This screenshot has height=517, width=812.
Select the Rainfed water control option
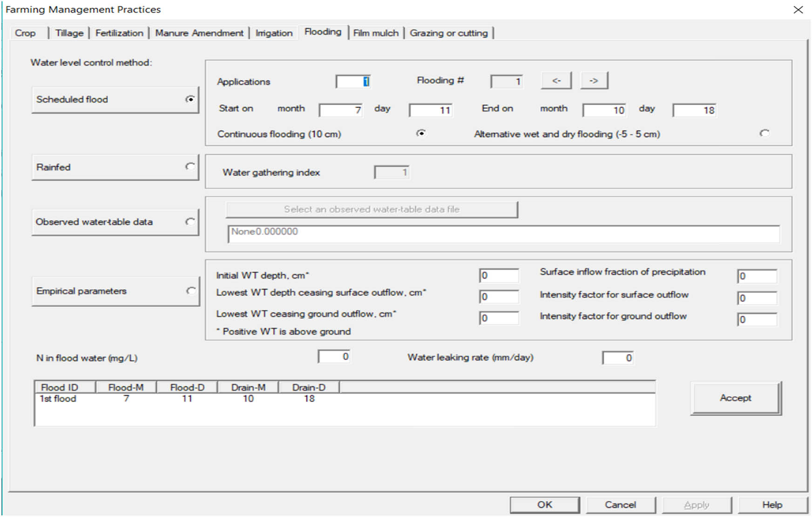tap(190, 167)
